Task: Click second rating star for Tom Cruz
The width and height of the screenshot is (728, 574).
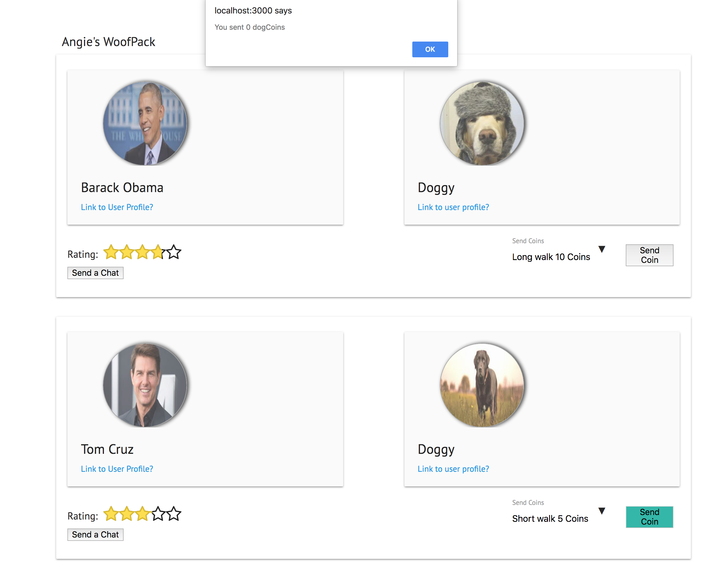Action: [x=127, y=514]
